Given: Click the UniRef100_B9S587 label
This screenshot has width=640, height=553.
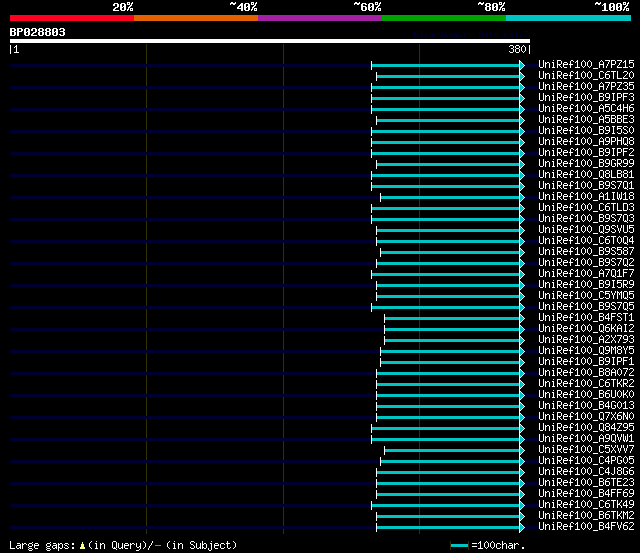Looking at the screenshot, I should click(586, 252).
